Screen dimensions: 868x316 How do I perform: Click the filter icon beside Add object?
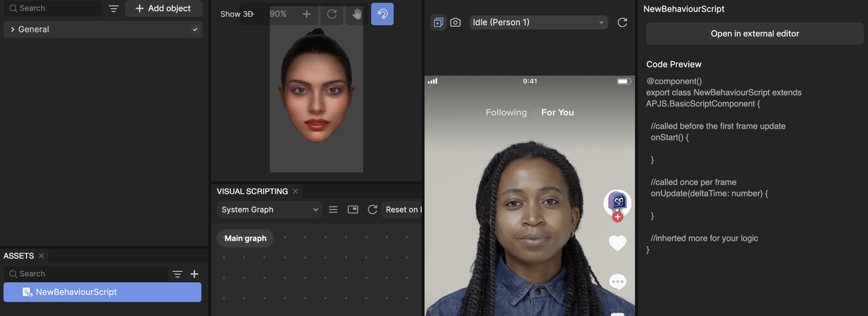pyautogui.click(x=114, y=9)
